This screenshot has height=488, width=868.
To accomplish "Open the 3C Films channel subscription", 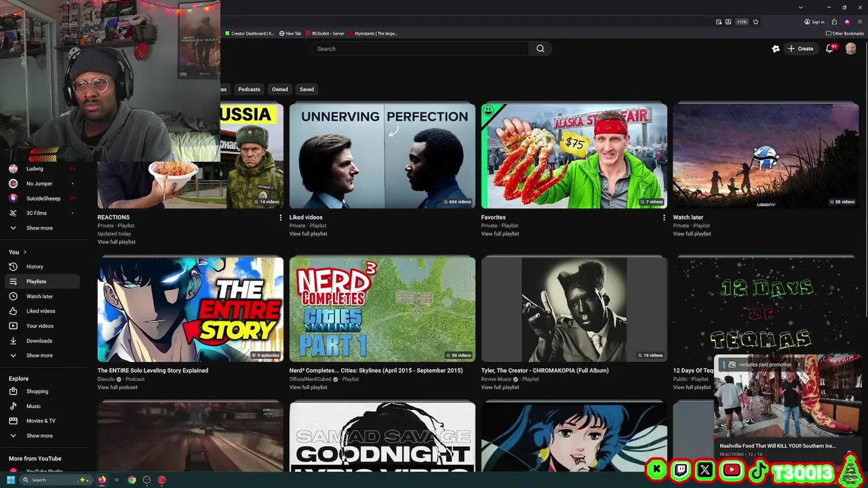I will (x=43, y=213).
